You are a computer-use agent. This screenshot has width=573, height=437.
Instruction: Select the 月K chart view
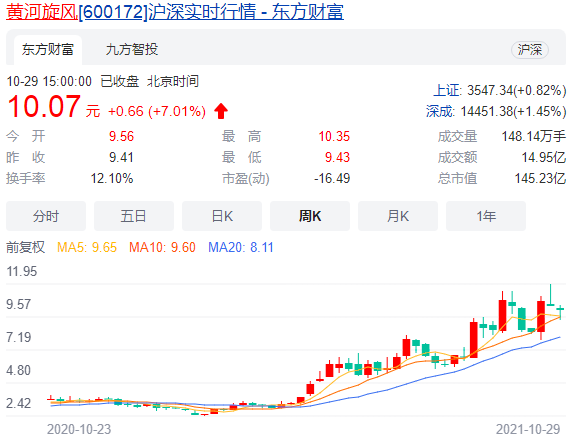pyautogui.click(x=398, y=216)
